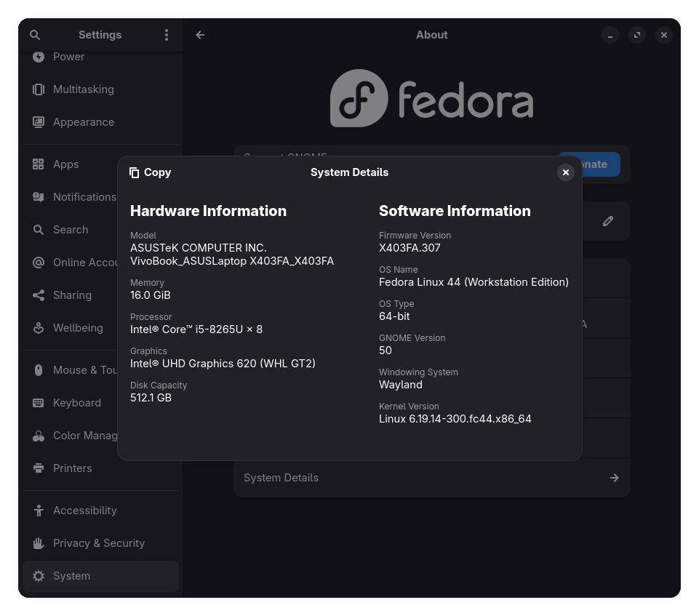
Task: Click the Apps grid icon
Action: pos(39,164)
